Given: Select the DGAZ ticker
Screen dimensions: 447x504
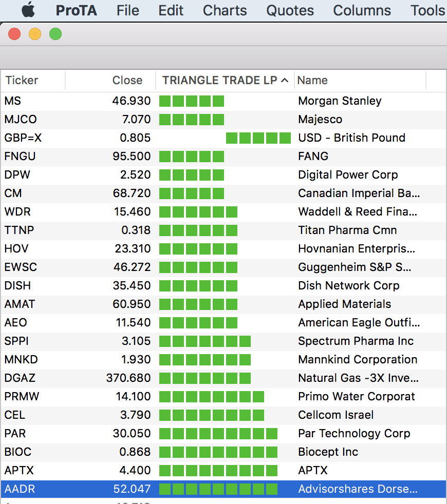Looking at the screenshot, I should (x=20, y=378).
